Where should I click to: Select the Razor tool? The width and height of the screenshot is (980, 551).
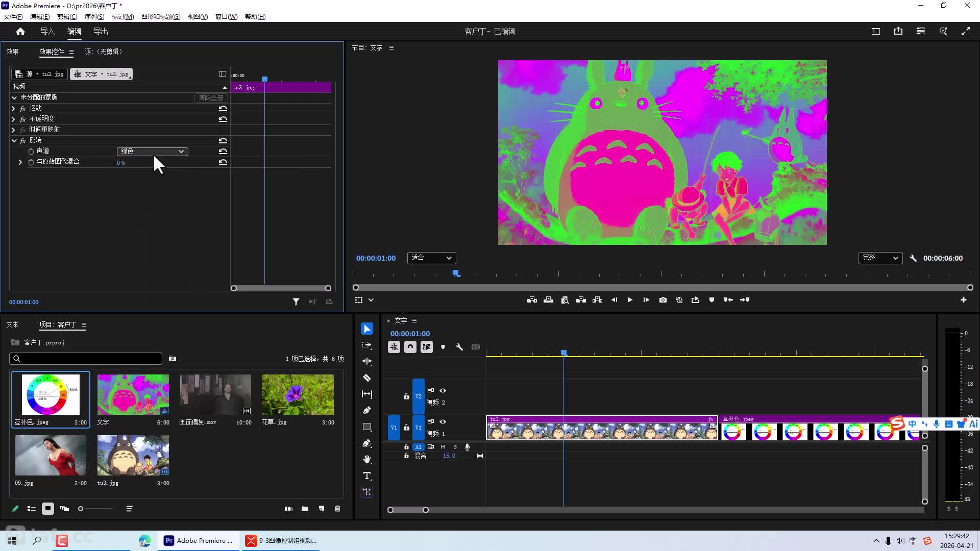click(x=367, y=378)
